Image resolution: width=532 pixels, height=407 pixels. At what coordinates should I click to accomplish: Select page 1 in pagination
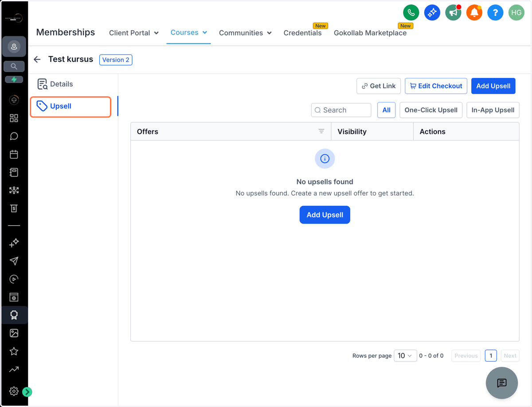pyautogui.click(x=491, y=356)
